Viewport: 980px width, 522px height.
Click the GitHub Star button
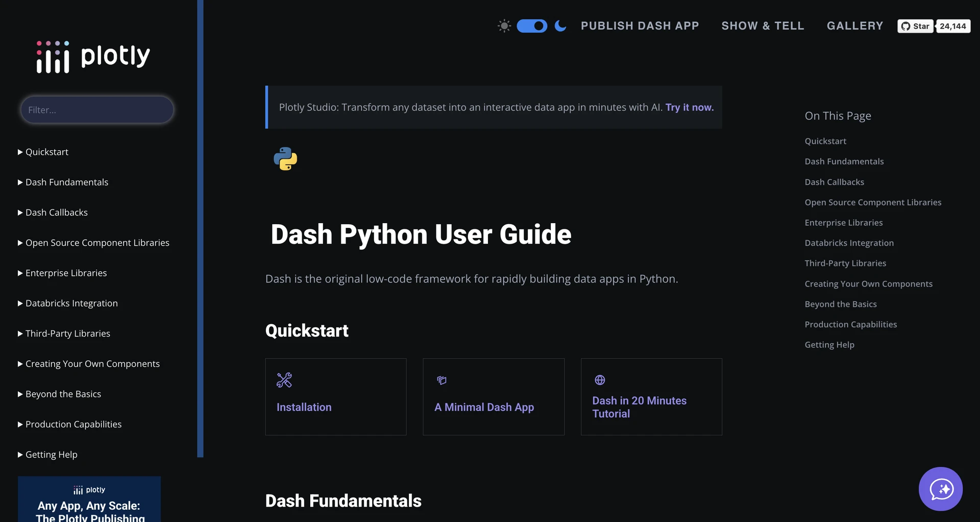click(x=915, y=26)
